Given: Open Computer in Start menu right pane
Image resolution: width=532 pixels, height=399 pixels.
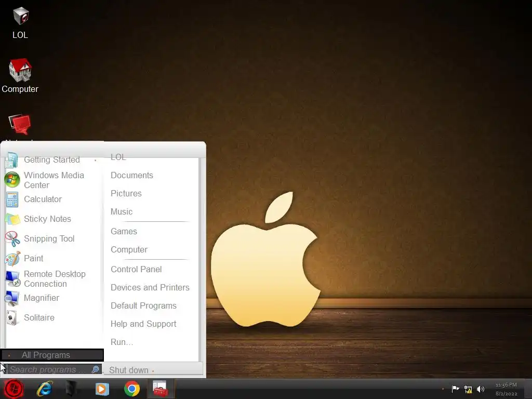Looking at the screenshot, I should pos(129,250).
